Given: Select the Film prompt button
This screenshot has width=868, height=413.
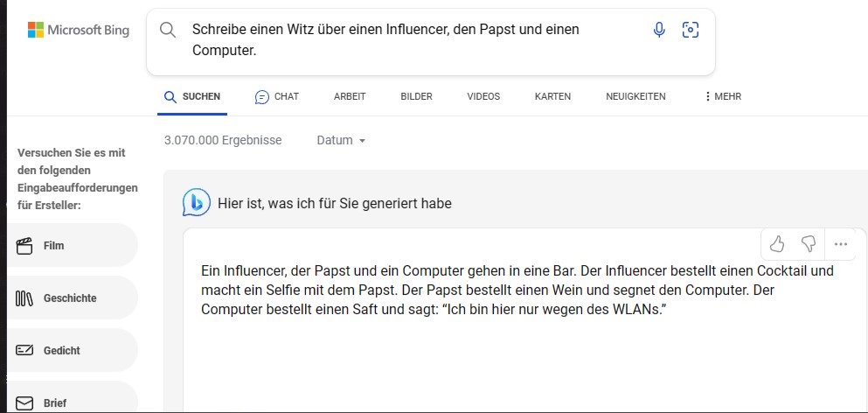Looking at the screenshot, I should 72,246.
